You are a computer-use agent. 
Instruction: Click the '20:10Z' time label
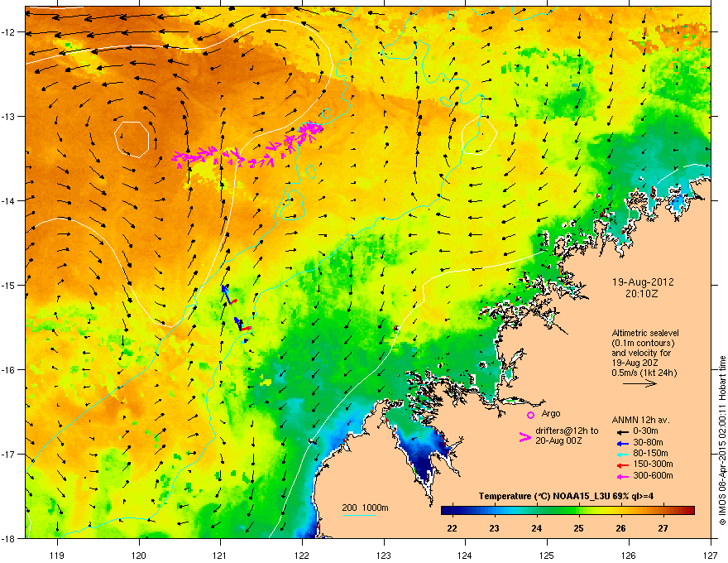(641, 294)
